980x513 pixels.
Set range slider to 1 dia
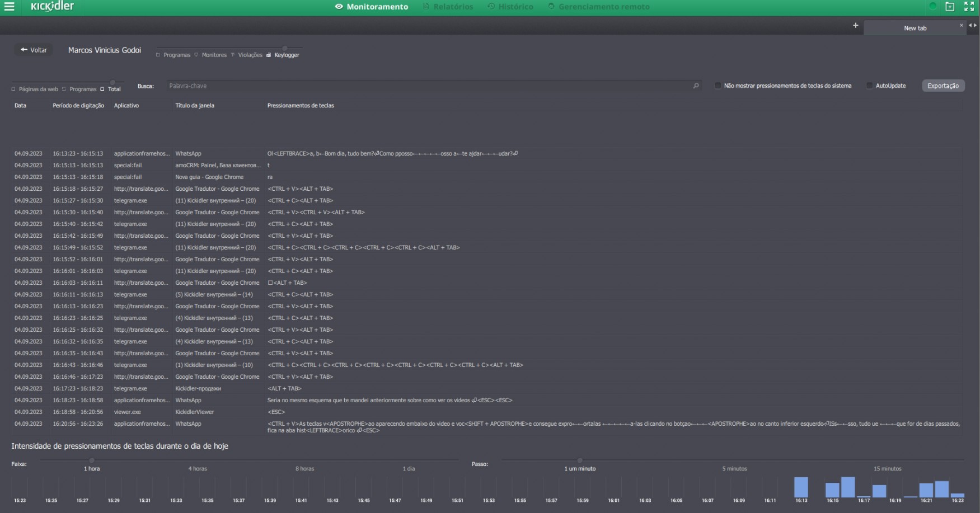pyautogui.click(x=409, y=468)
